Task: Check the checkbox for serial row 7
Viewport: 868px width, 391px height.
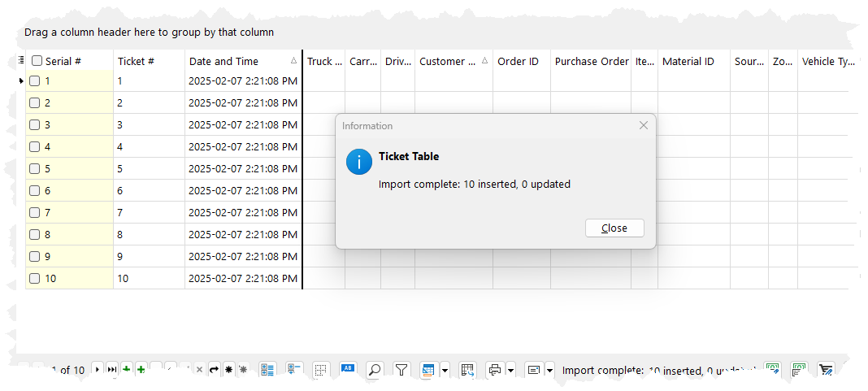Action: coord(35,213)
